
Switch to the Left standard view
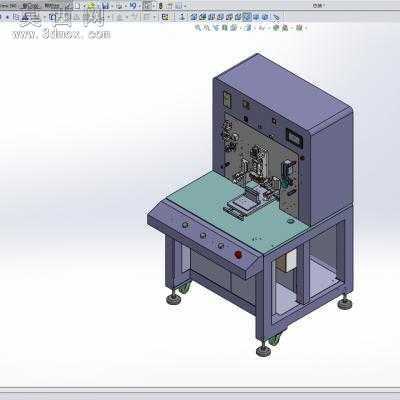pos(211,17)
